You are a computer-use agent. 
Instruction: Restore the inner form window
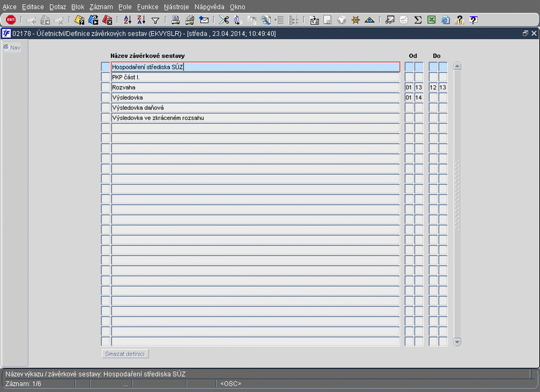[x=525, y=33]
